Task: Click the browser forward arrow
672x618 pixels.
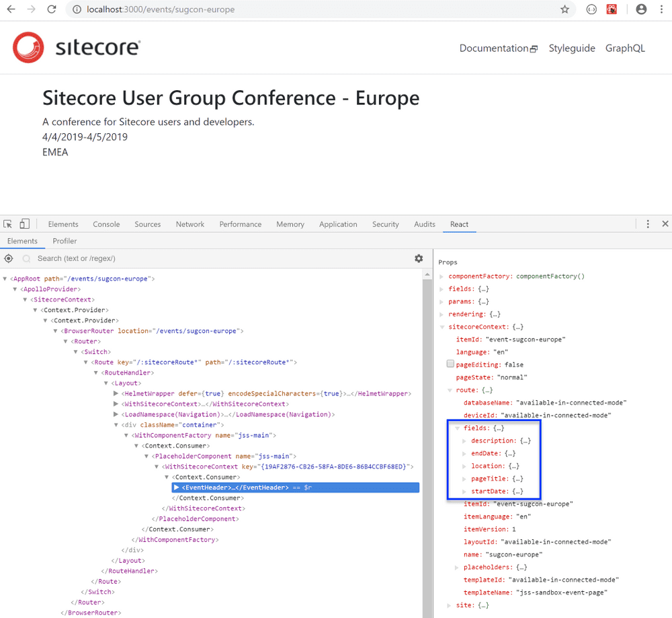Action: coord(32,9)
